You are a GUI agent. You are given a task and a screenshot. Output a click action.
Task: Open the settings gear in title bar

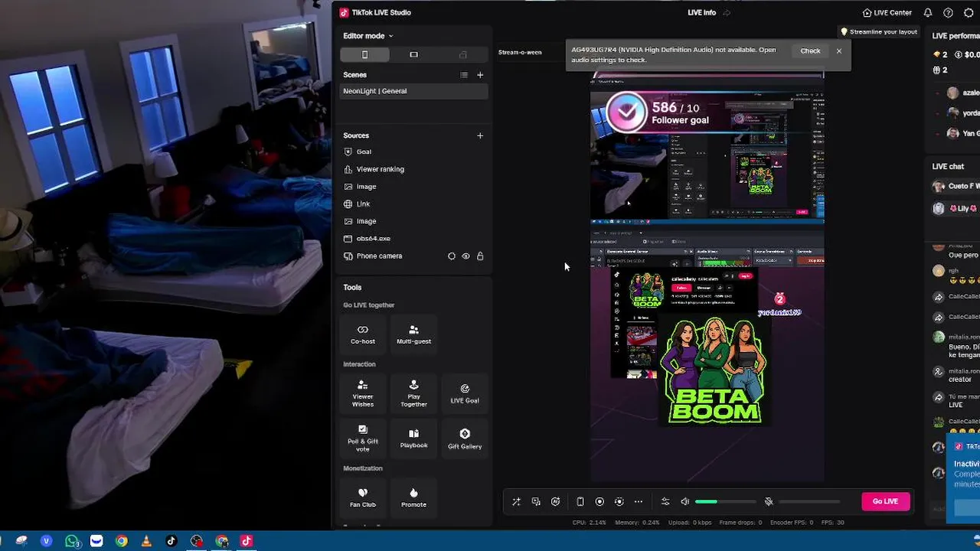[x=969, y=13]
